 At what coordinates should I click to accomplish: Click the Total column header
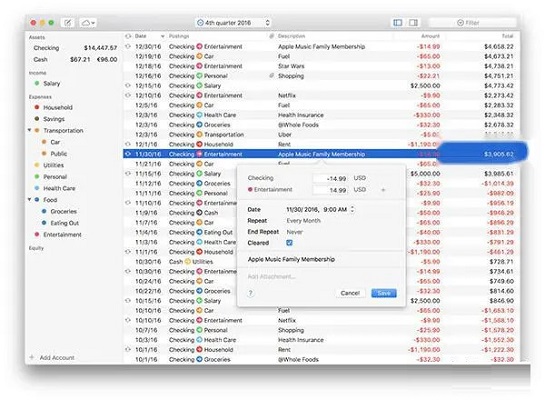[x=507, y=36]
